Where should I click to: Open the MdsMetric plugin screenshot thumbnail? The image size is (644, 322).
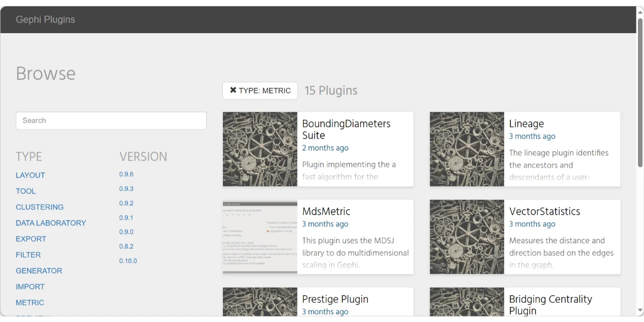coord(260,237)
